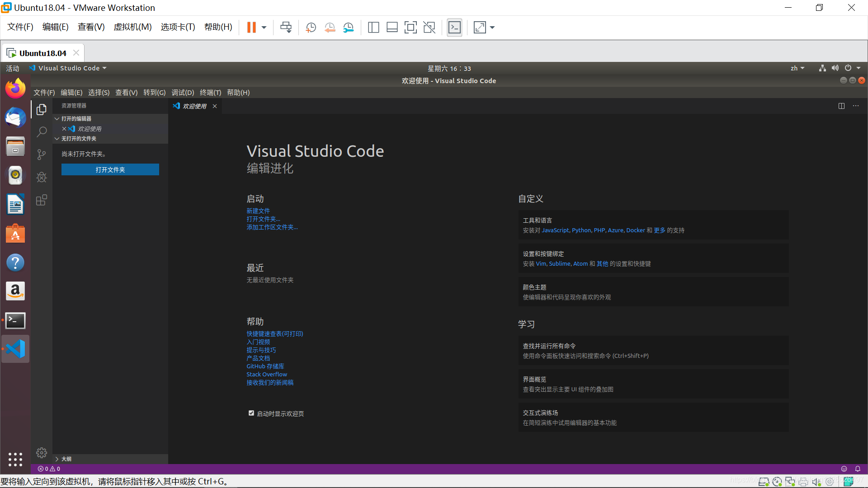
Task: Open the Search view in activity bar
Action: point(42,132)
